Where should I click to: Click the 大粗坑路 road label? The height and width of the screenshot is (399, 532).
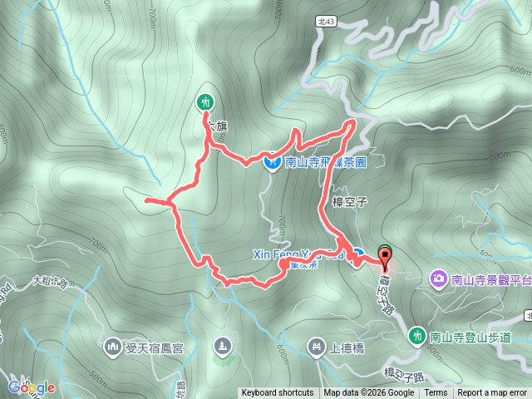(51, 283)
